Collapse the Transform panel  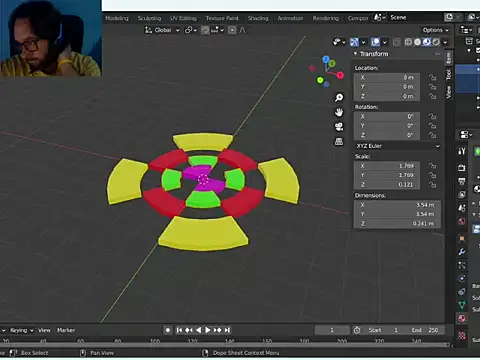coord(356,54)
